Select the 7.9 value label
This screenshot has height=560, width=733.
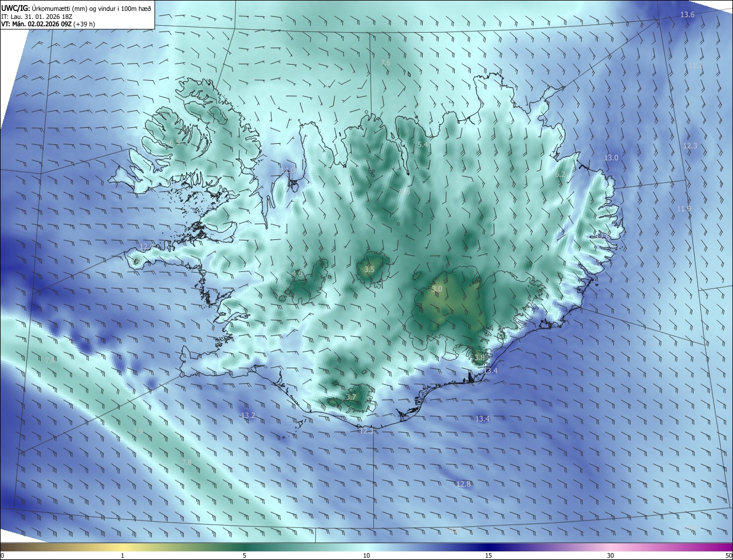coord(137,431)
